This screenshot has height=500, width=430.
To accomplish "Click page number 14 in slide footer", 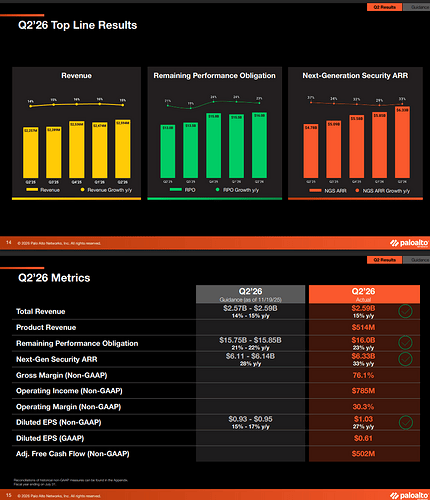I will pos(9,242).
